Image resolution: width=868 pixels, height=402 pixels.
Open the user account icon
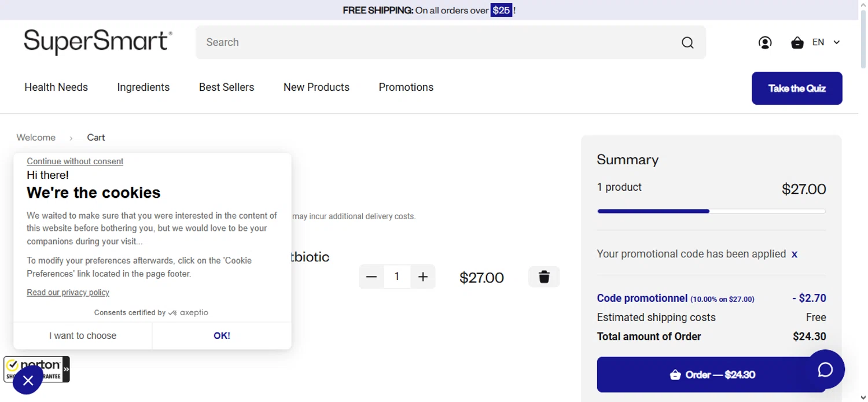[765, 42]
